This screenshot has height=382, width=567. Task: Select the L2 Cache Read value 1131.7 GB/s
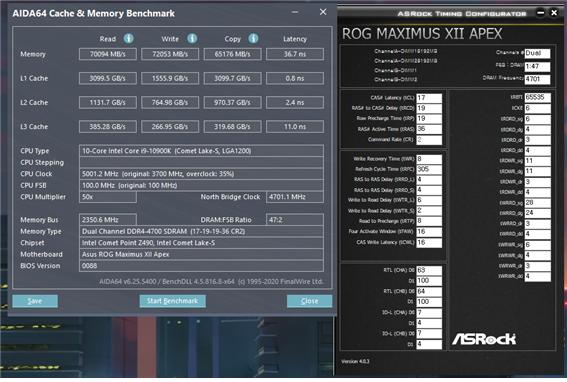[x=108, y=102]
